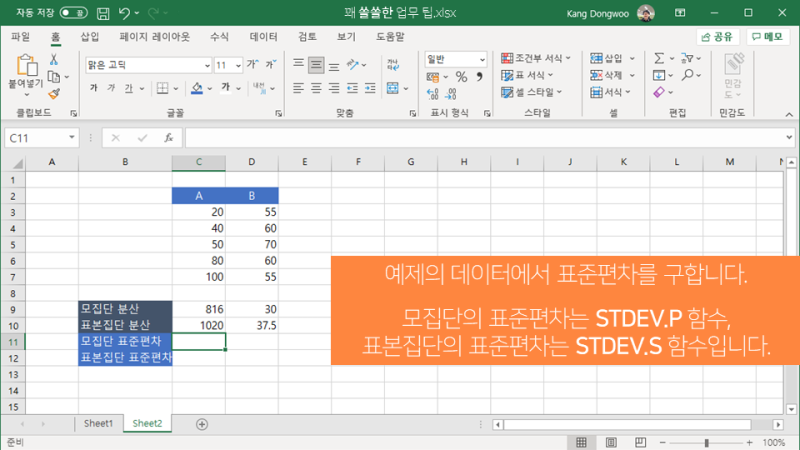Align cell text right
Screen dimensions: 800x450
pos(334,88)
